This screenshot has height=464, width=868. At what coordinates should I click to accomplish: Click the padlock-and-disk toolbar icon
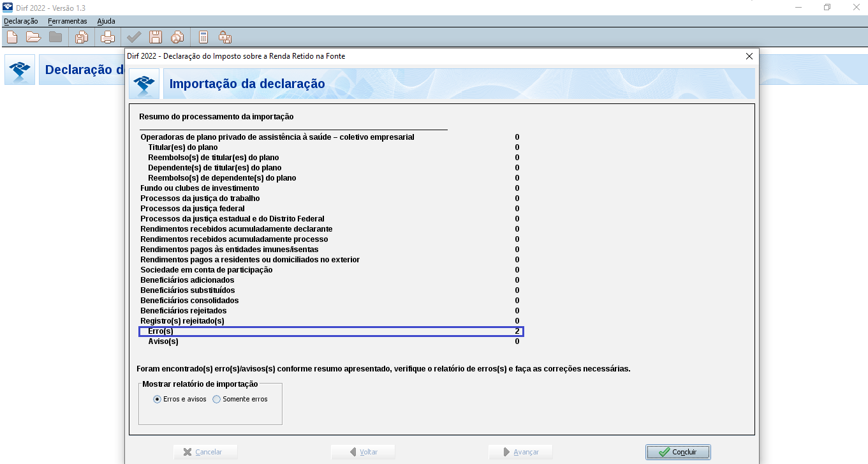225,37
